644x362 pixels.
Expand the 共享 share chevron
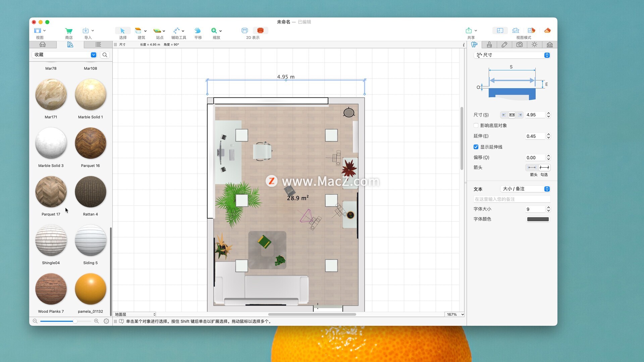(x=476, y=31)
